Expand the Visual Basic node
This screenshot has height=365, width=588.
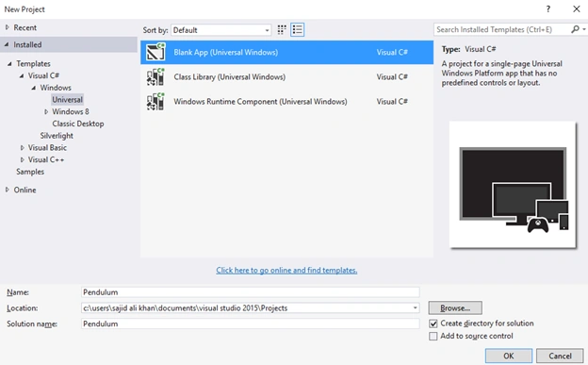pos(22,148)
